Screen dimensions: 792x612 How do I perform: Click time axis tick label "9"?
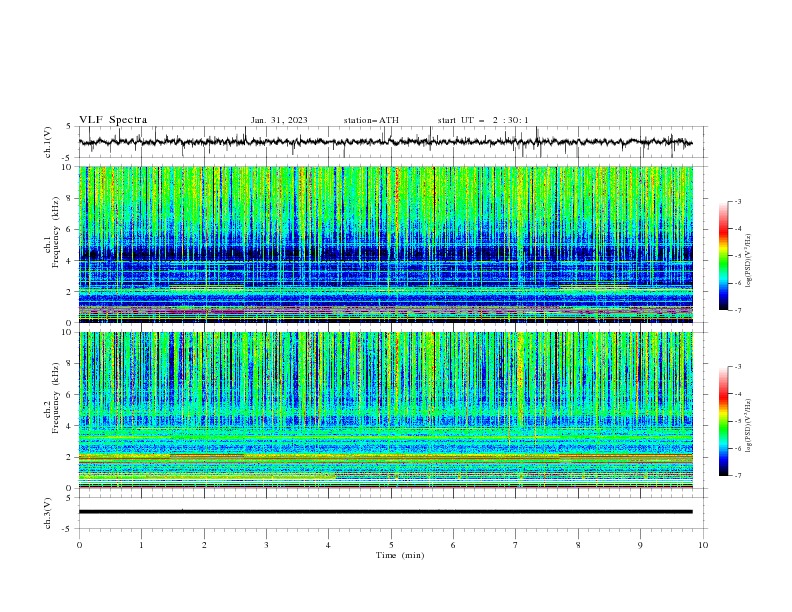pos(640,545)
